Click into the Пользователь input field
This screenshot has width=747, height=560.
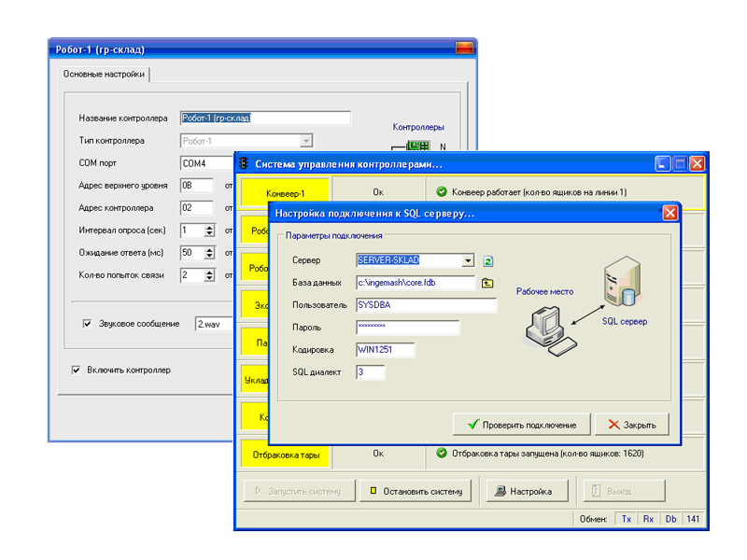(427, 305)
